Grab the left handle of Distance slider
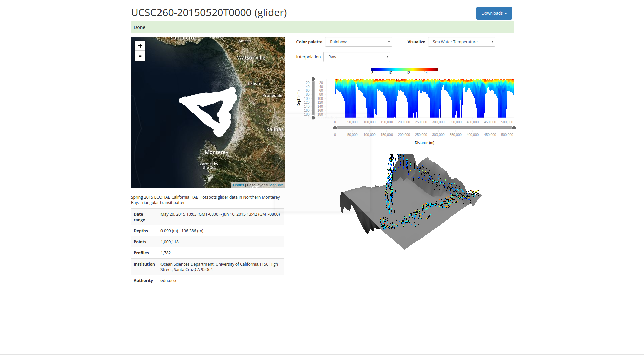This screenshot has width=644, height=355. click(335, 128)
